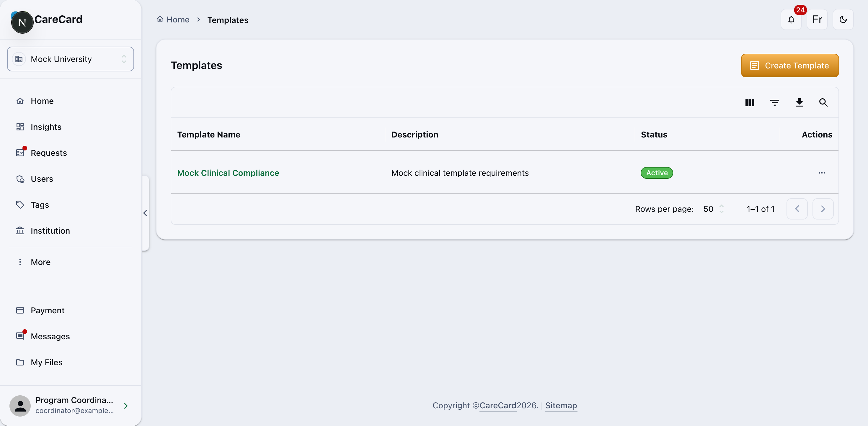Click the user avatar icon
Viewport: 868px width, 426px height.
(20, 406)
